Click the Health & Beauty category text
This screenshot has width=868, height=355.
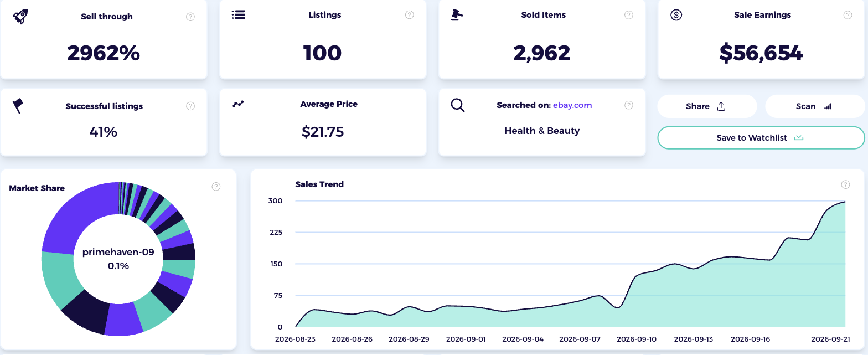[542, 131]
